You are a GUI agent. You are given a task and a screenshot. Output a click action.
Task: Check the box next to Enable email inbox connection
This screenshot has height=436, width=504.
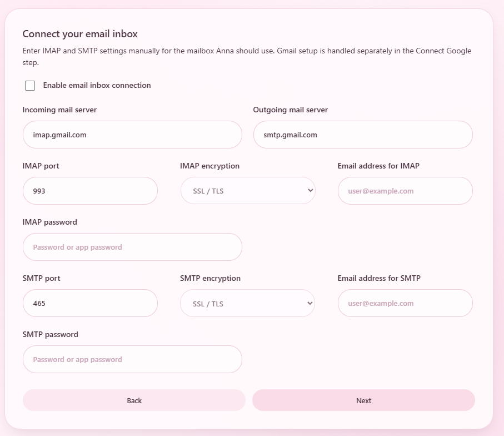tap(30, 86)
